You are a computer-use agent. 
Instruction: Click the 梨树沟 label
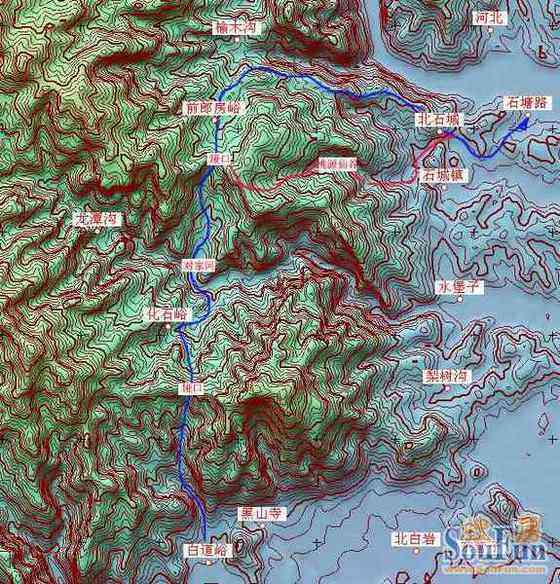point(447,376)
